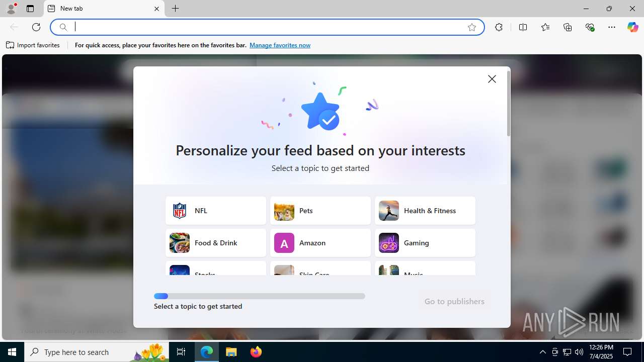Open Settings and more menu
This screenshot has height=362, width=644.
coord(612,27)
